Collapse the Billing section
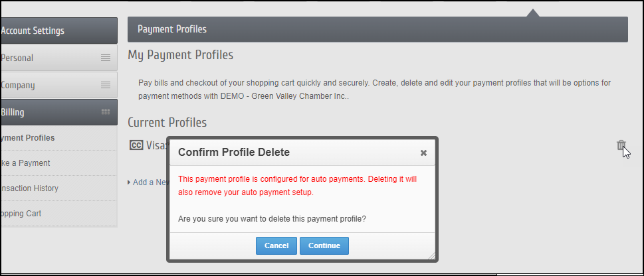The height and width of the screenshot is (276, 644). tap(40, 112)
